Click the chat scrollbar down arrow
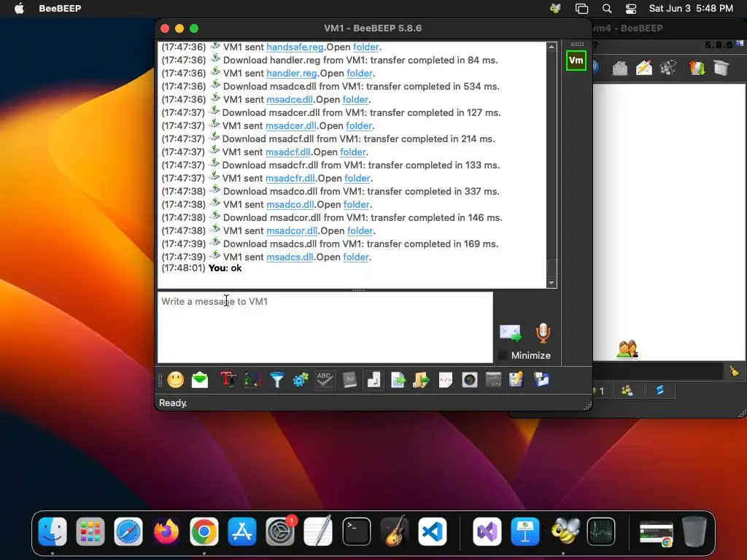747x560 pixels. coord(551,283)
